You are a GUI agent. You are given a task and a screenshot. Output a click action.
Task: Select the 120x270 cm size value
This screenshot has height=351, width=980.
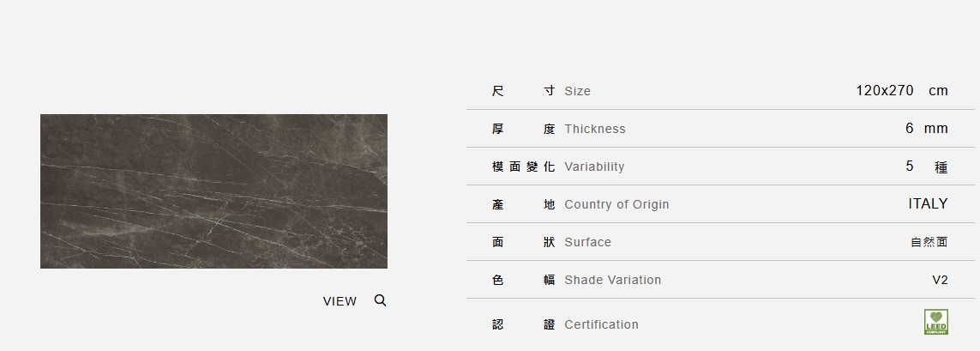901,90
